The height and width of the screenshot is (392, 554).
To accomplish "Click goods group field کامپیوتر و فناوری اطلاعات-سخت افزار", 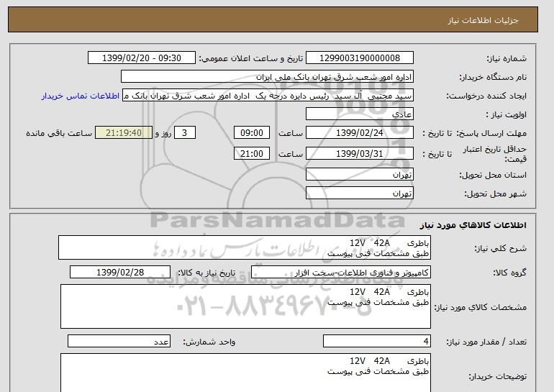I will (x=341, y=273).
